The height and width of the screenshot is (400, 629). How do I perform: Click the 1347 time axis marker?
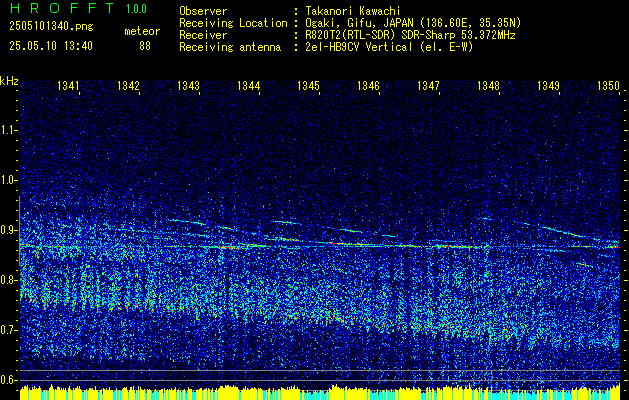coord(428,85)
